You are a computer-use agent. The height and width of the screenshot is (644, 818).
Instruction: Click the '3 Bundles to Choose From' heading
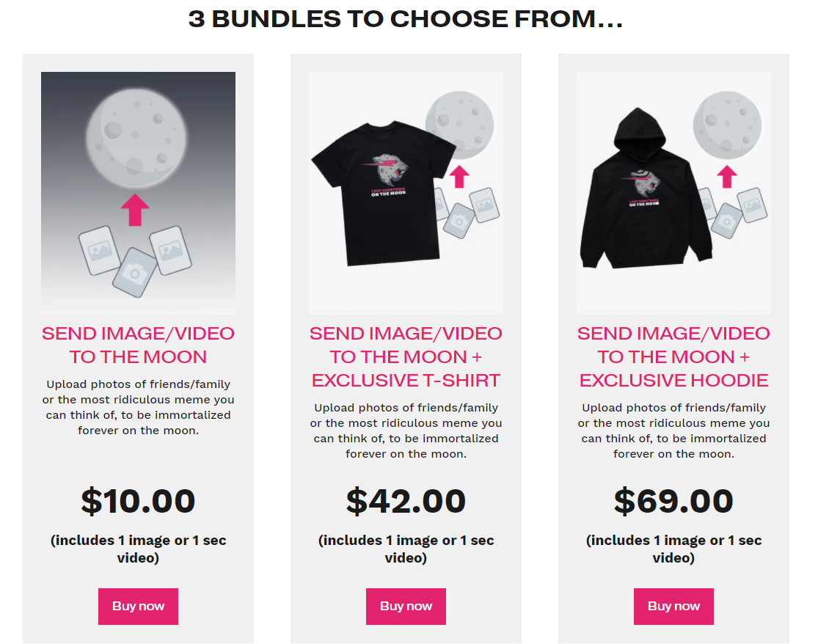406,19
